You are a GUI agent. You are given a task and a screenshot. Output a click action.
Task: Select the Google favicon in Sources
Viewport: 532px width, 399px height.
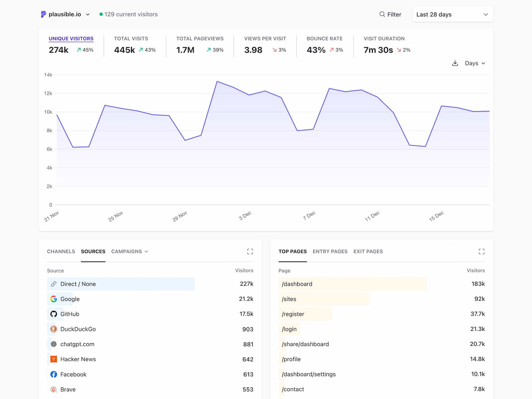point(54,299)
